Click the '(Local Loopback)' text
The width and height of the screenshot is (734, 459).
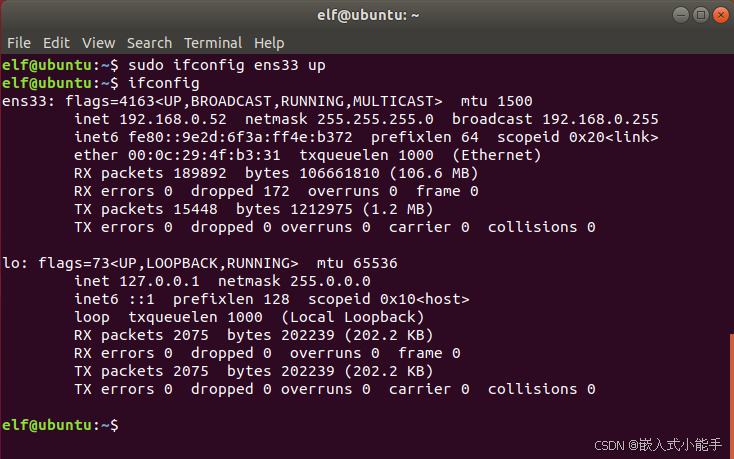352,317
